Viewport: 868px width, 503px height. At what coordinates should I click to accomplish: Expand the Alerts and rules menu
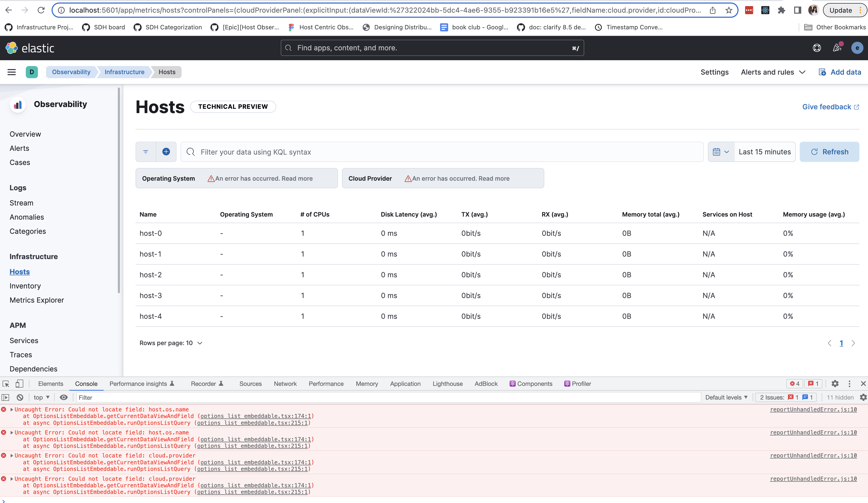point(773,72)
